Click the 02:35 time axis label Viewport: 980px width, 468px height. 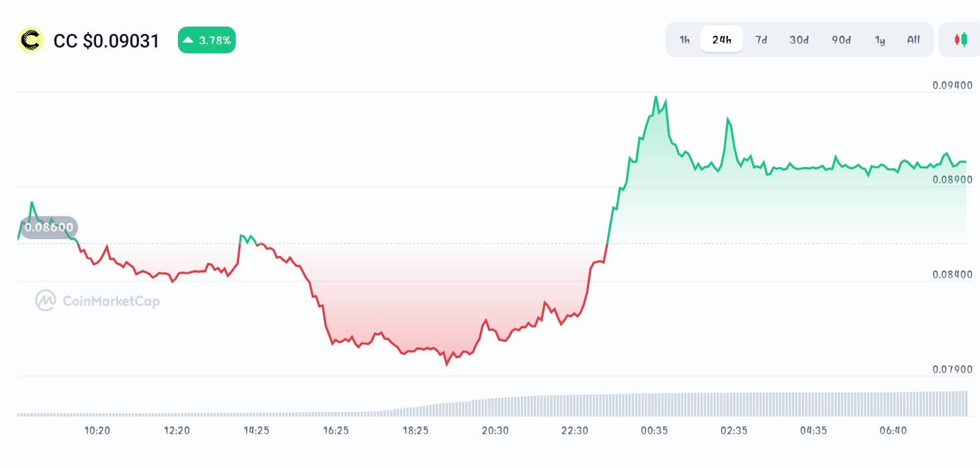pyautogui.click(x=734, y=430)
